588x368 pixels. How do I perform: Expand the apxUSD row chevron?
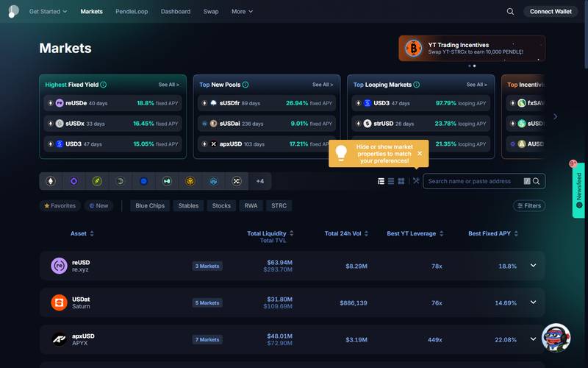[534, 339]
